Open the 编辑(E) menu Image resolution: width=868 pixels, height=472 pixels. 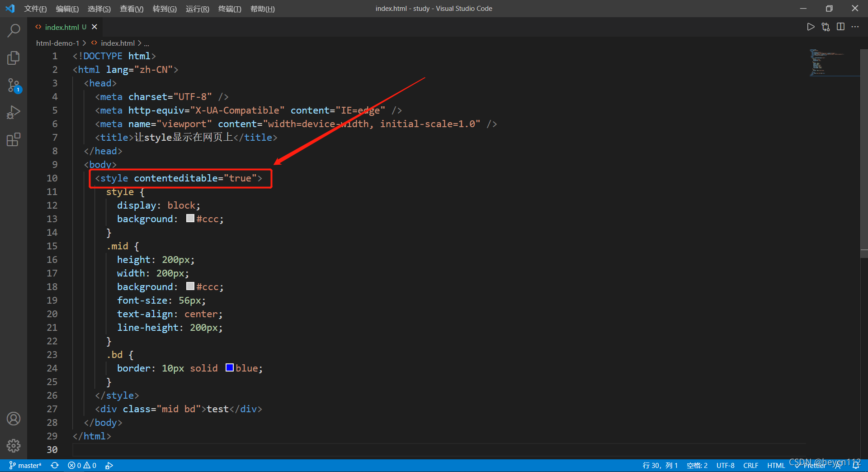click(x=67, y=9)
